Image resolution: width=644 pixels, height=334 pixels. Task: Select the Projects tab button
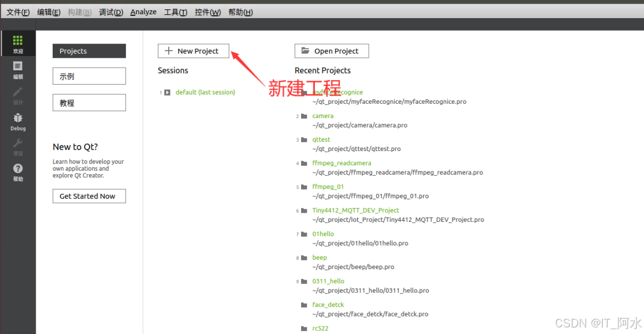pos(89,51)
